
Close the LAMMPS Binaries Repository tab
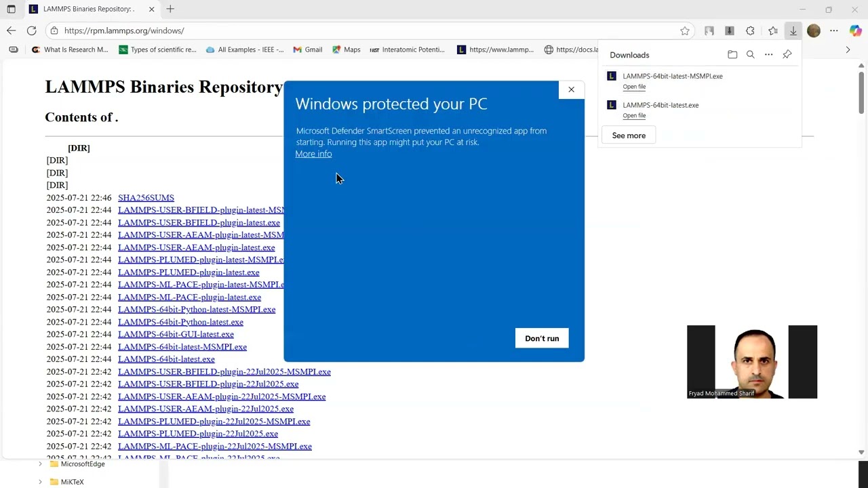coord(151,9)
